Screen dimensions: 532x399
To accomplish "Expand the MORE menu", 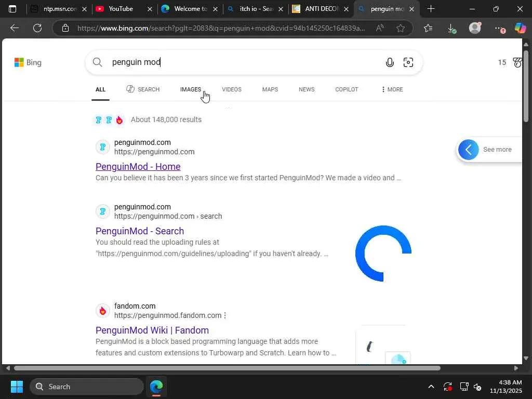I will click(x=393, y=89).
